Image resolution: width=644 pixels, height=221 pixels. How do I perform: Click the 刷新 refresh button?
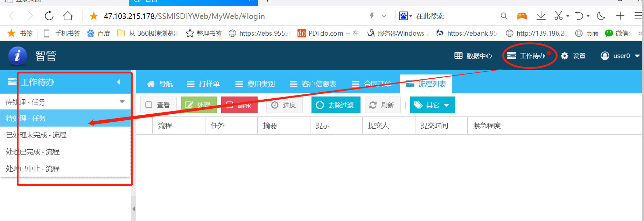coord(383,105)
